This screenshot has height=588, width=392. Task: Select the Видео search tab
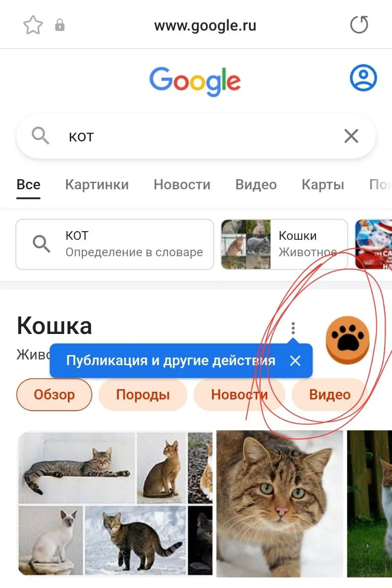click(256, 185)
